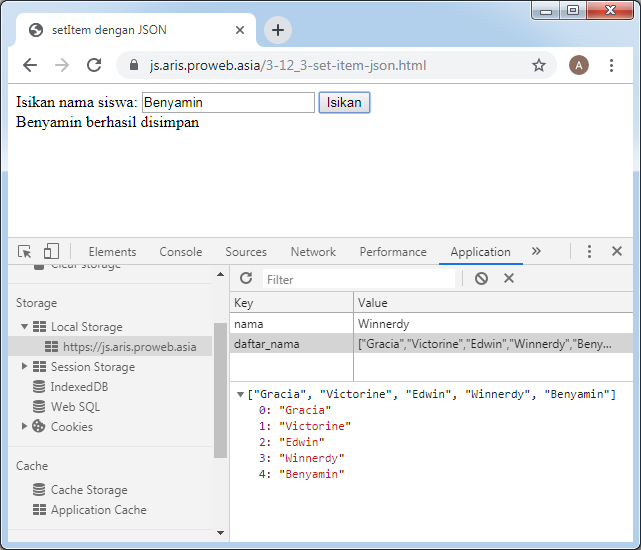Click array item 1 "Victorine"
Image resolution: width=641 pixels, height=550 pixels.
tap(305, 426)
